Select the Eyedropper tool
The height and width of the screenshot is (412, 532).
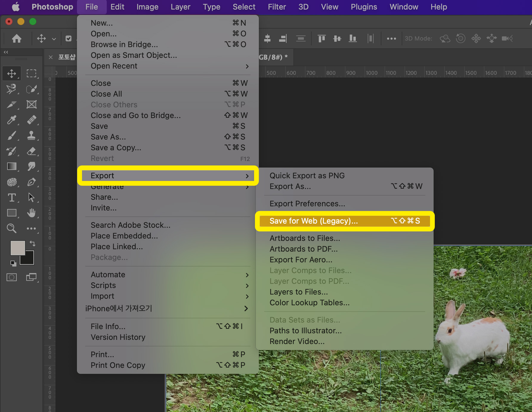pos(12,120)
